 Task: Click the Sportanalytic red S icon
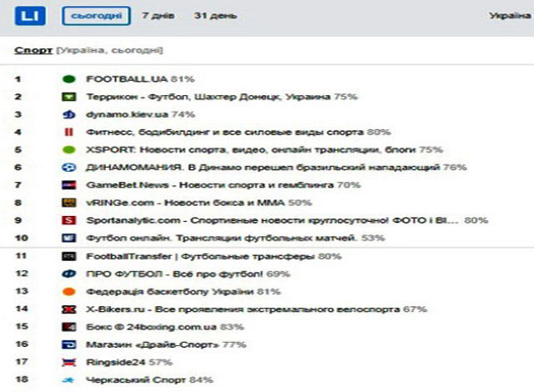(x=68, y=220)
